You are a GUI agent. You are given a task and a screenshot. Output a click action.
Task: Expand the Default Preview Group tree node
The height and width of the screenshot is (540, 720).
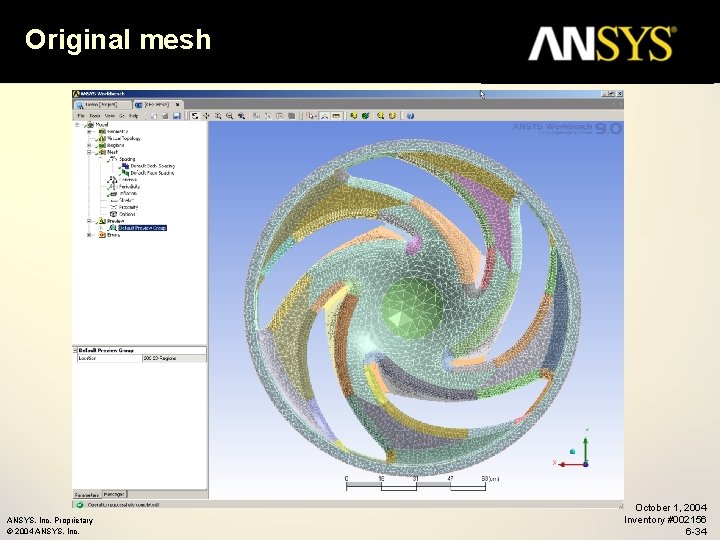click(x=101, y=228)
